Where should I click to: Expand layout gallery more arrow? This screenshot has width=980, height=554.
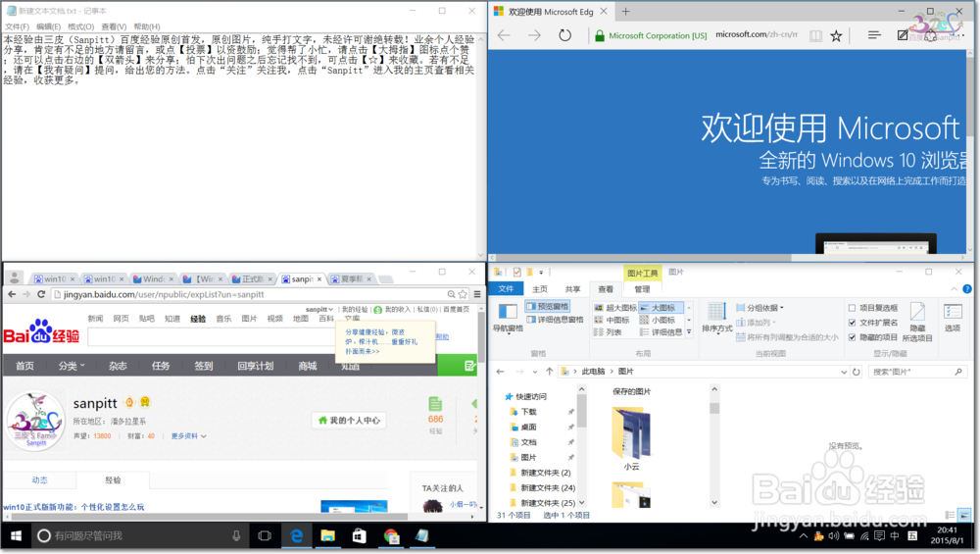[x=689, y=332]
